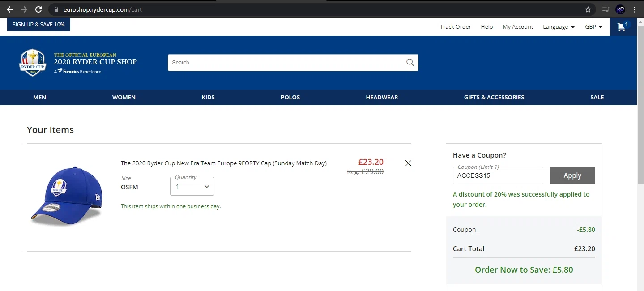644x291 pixels.
Task: Go back to the previous page
Action: pyautogui.click(x=10, y=9)
